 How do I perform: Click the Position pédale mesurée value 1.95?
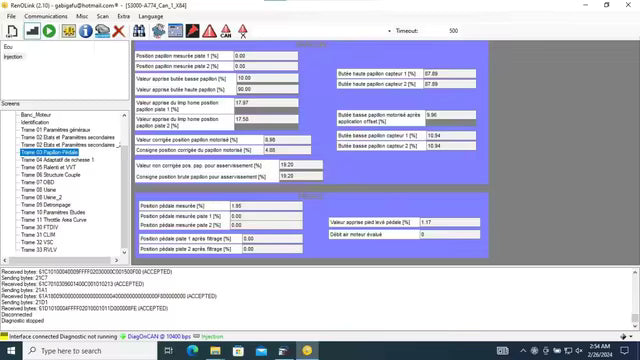(266, 206)
